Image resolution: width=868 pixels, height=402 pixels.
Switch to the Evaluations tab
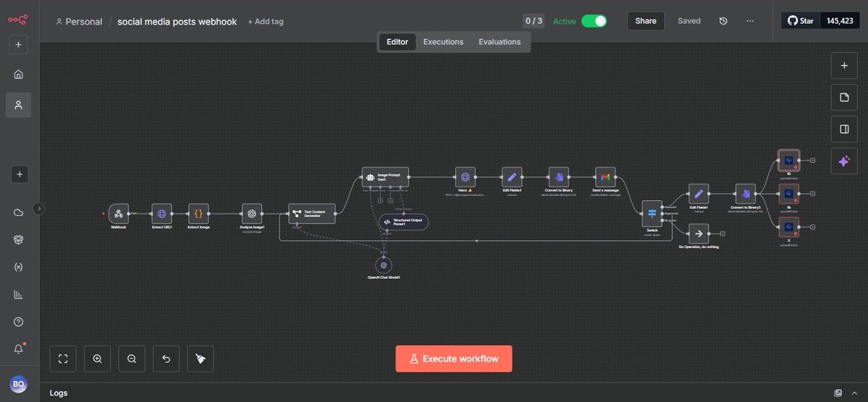click(499, 42)
